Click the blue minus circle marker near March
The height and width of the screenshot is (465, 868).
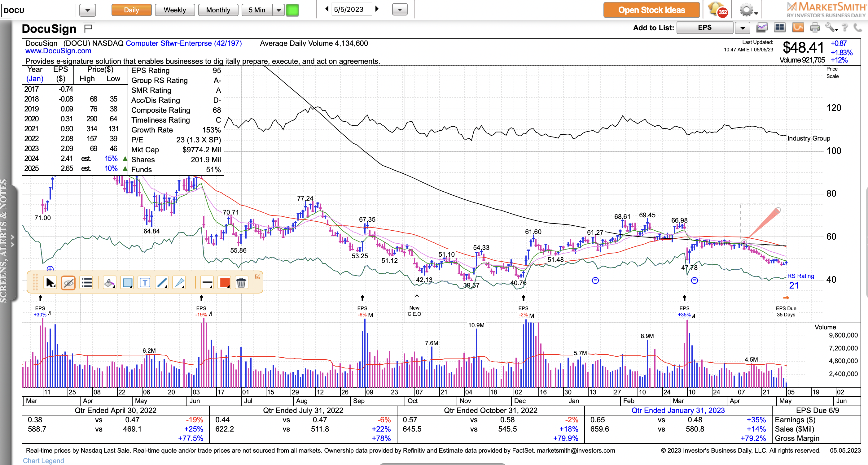[x=695, y=280]
